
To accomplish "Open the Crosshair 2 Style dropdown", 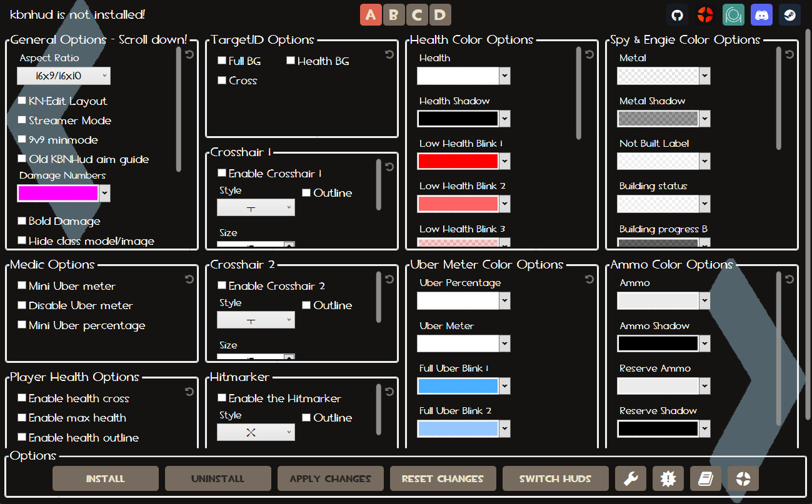I will tap(256, 320).
